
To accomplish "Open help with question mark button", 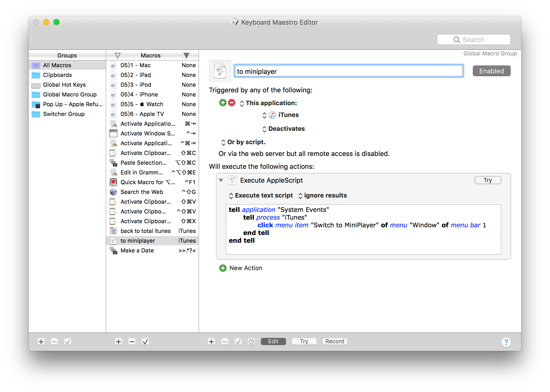I will click(x=506, y=342).
